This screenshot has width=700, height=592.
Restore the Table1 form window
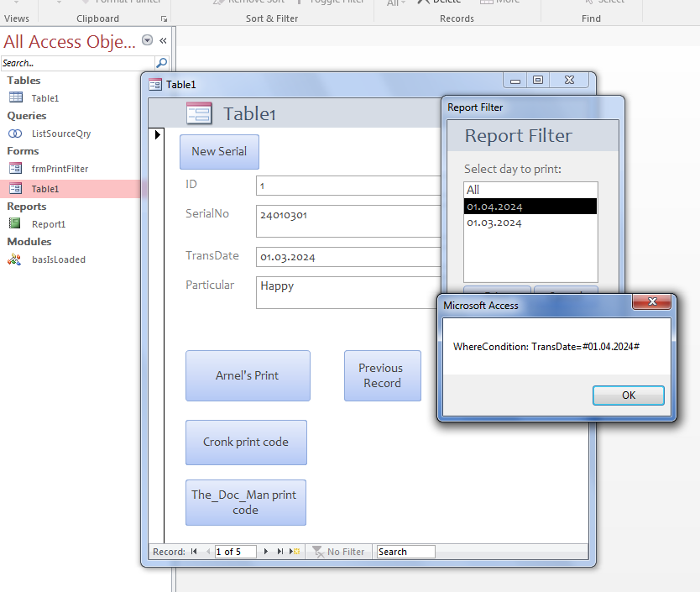538,81
